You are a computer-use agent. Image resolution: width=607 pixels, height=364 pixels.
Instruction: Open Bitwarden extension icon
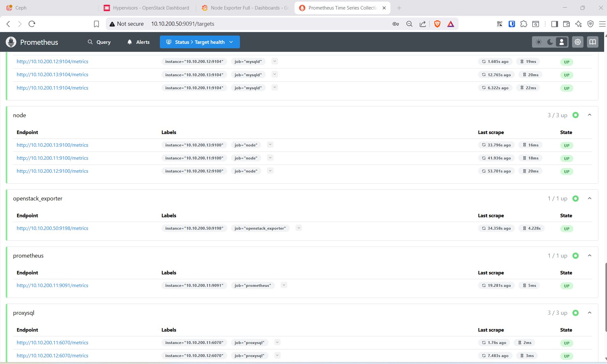(x=512, y=24)
